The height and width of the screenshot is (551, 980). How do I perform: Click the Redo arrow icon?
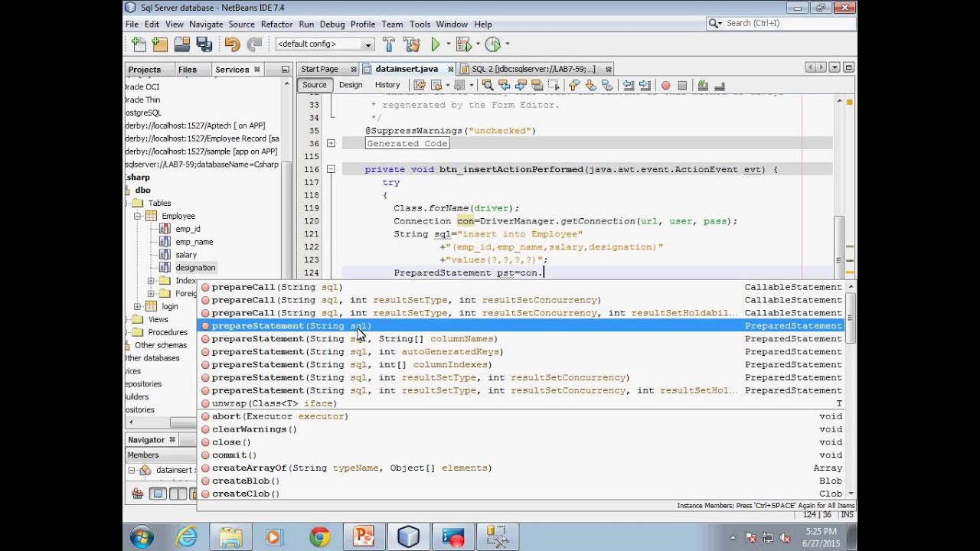point(254,44)
